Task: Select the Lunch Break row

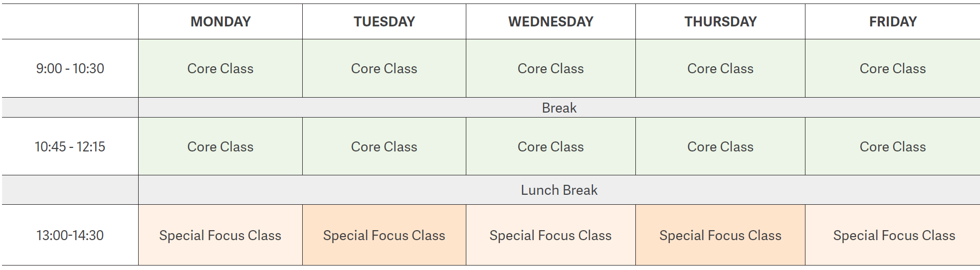Action: [x=559, y=190]
